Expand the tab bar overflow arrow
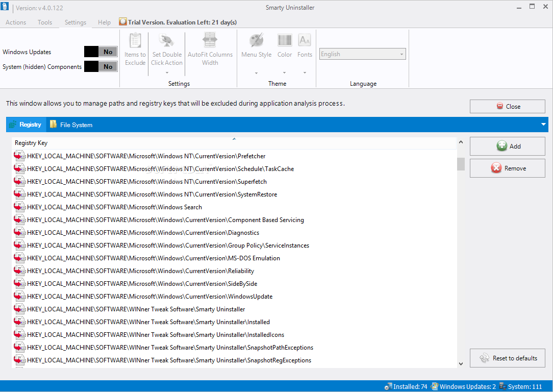 point(543,124)
